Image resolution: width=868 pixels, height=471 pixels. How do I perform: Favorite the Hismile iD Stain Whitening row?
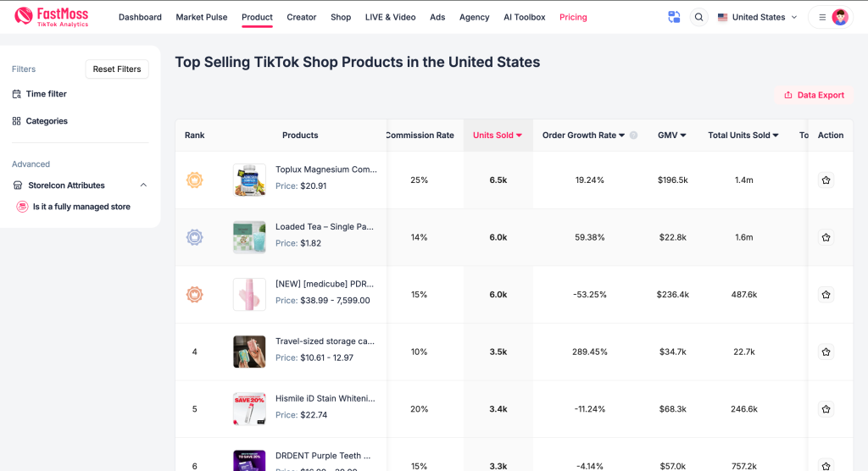click(x=826, y=409)
